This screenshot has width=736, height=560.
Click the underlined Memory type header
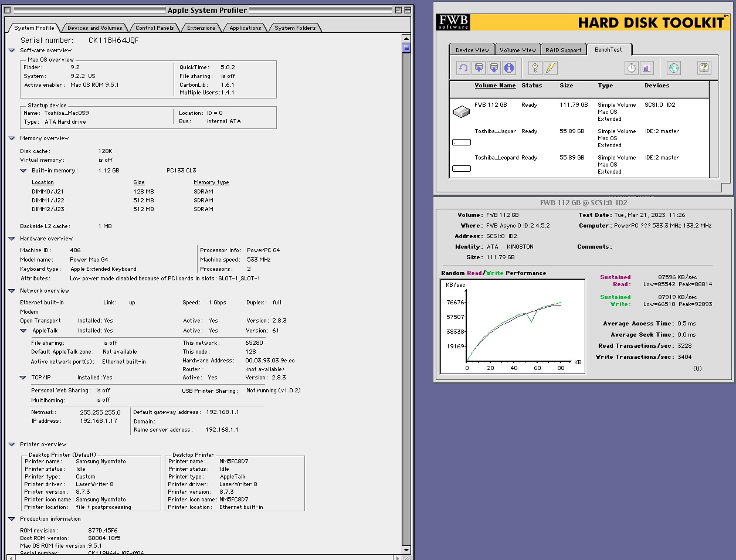point(211,182)
